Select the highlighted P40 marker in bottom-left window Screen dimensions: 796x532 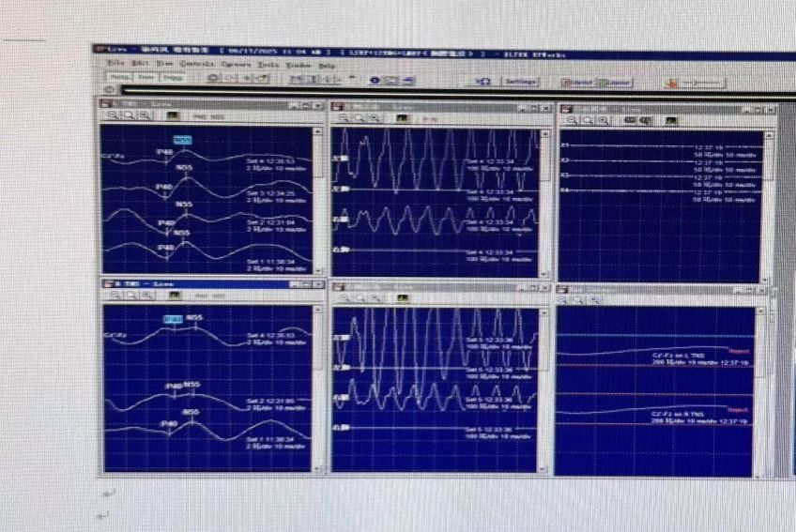173,319
